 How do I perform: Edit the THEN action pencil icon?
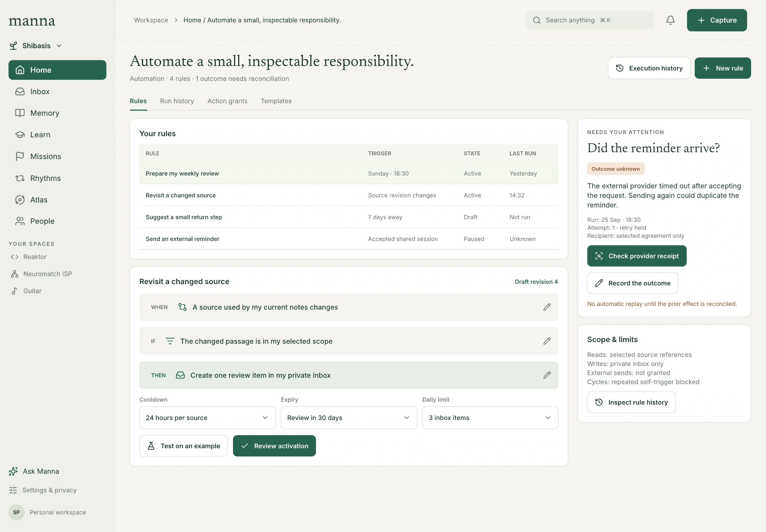point(547,375)
